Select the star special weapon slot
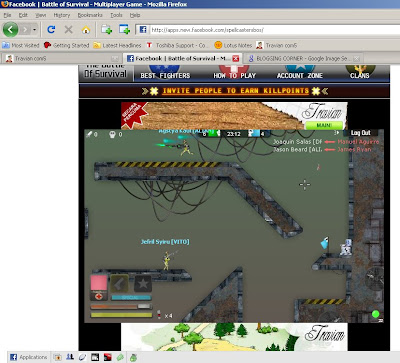Screen dimensions: 400x363 pos(143,283)
